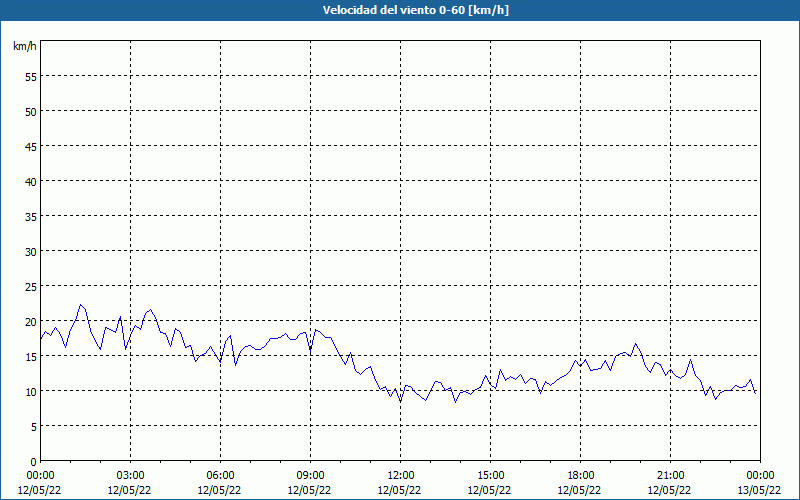This screenshot has height=500, width=800.
Task: Click the '12/05/22' date under 18:00
Action: tap(580, 490)
